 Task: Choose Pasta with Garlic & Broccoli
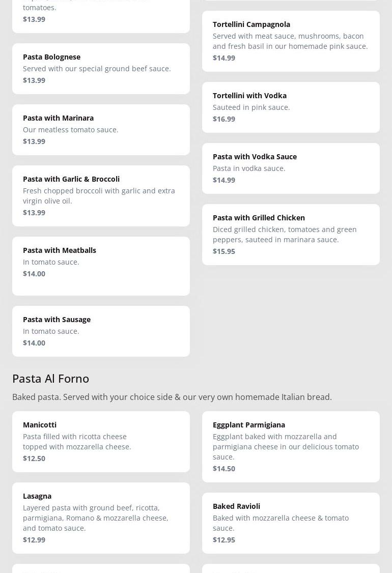[71, 179]
